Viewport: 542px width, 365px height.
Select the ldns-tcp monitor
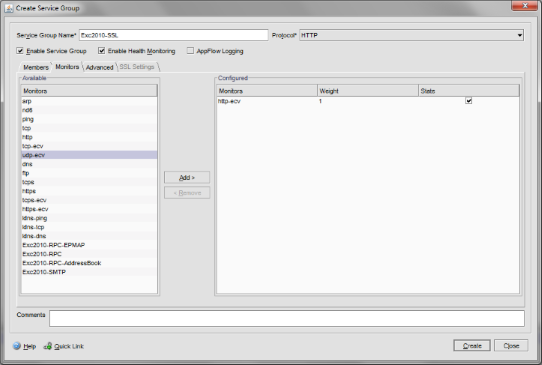click(89, 227)
